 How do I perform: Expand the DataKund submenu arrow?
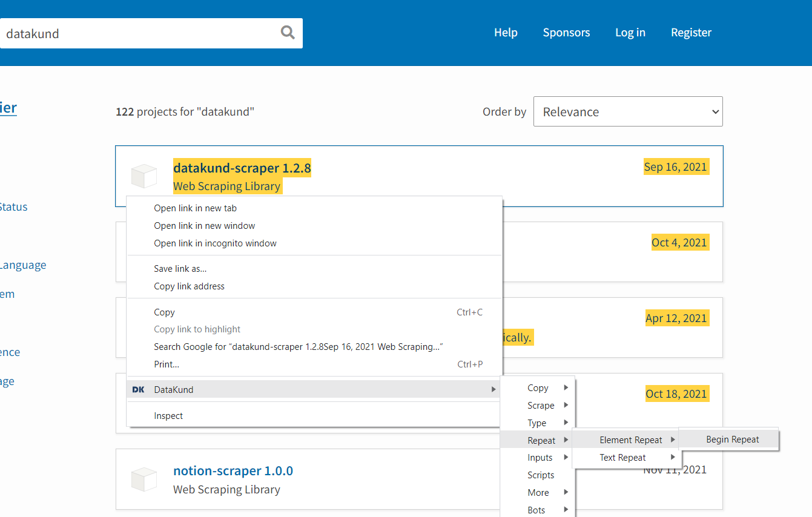pos(493,390)
